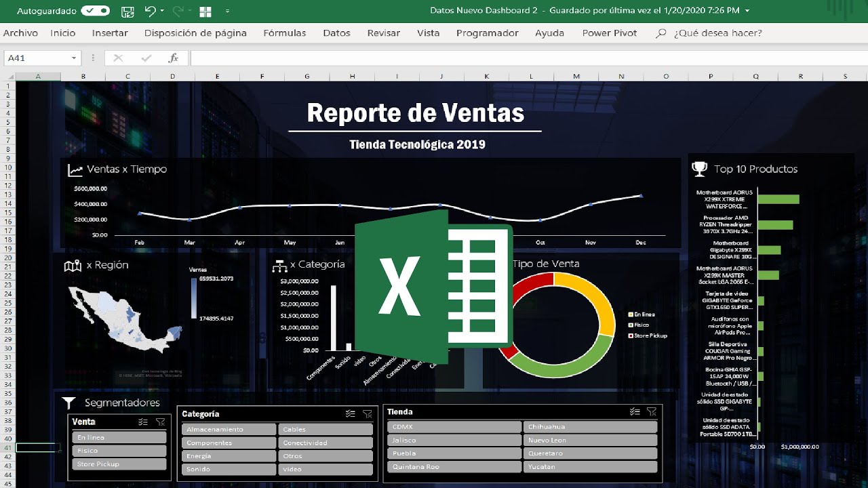Open the Fórmulas ribbon tab

point(285,33)
